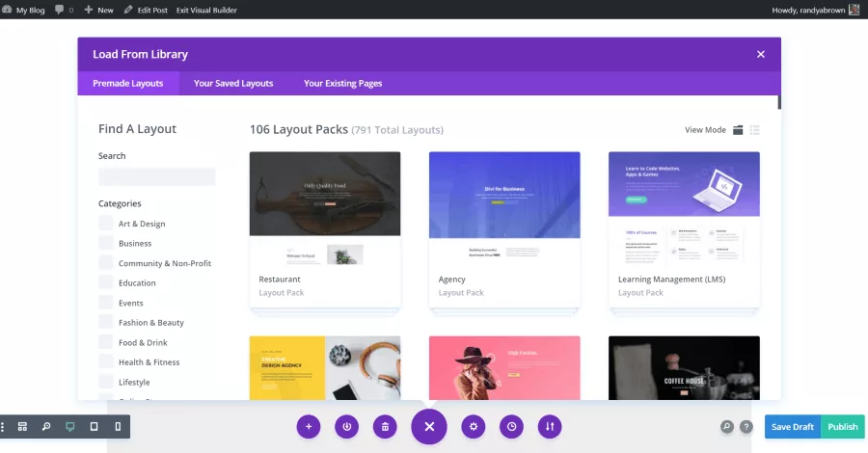Click Edit Post in admin bar

[146, 10]
